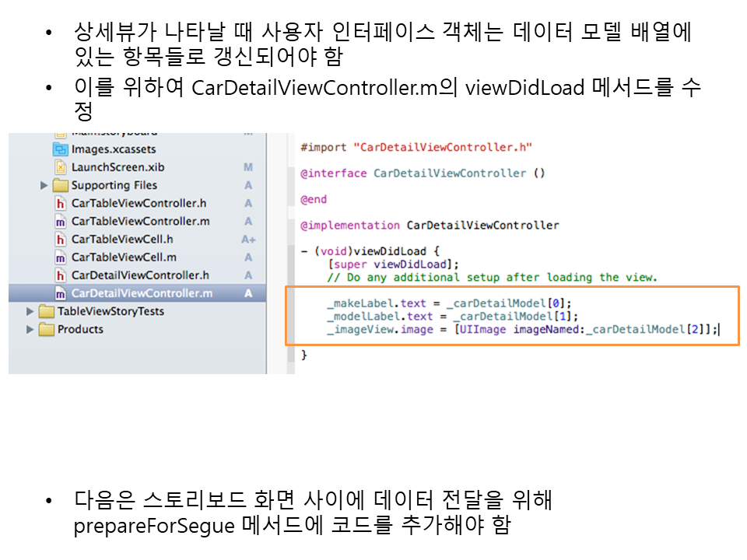
Task: Open CarTableViewCell.m from the file list
Action: click(123, 257)
